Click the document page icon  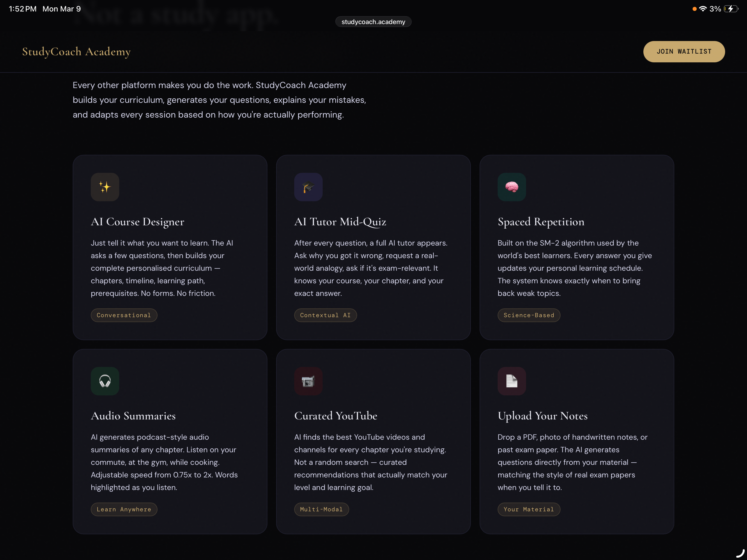click(x=512, y=381)
